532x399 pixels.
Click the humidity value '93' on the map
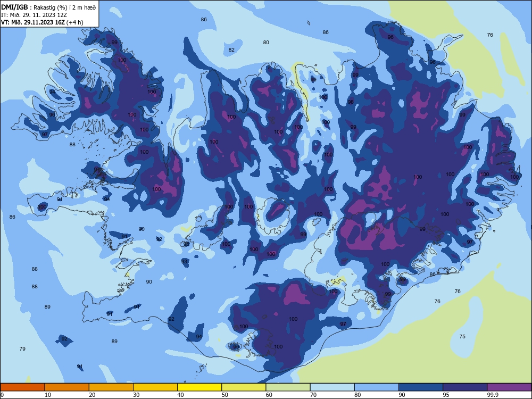coord(184,261)
